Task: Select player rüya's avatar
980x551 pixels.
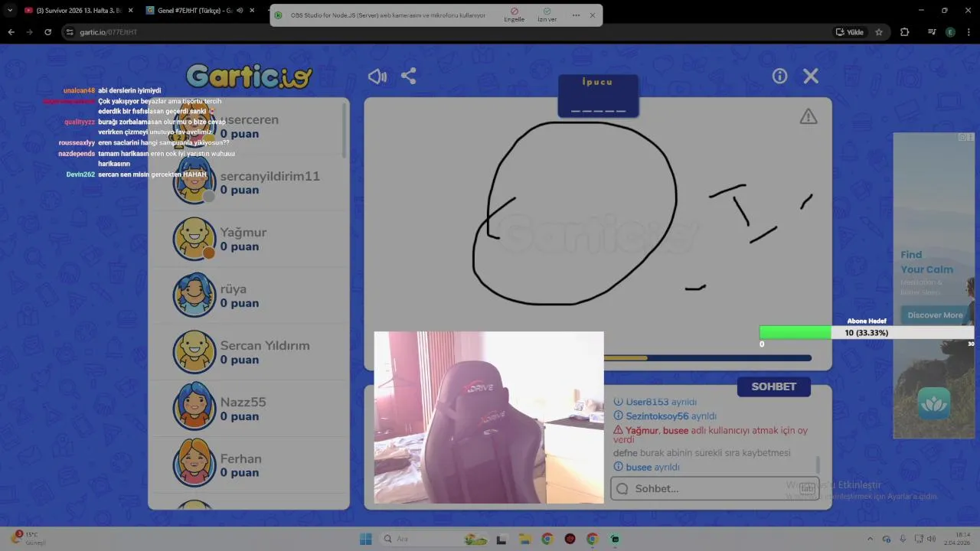Action: pos(194,295)
